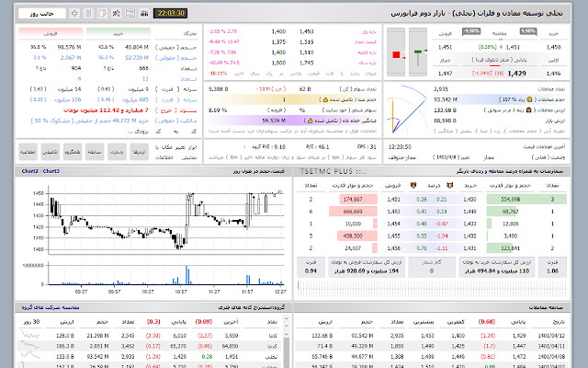Click the 30-day sparkline in 128.0 B row
Image resolution: width=588 pixels, height=368 pixels.
30,334
